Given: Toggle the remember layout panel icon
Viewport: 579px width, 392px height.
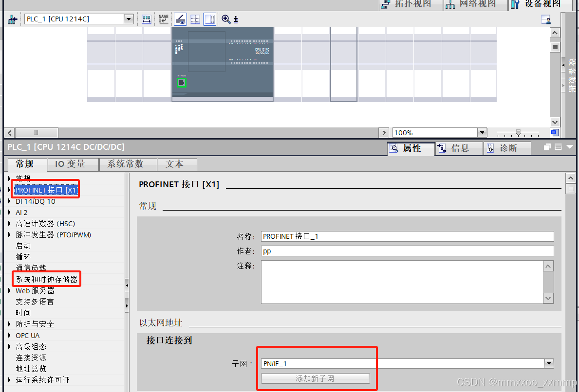Looking at the screenshot, I should pyautogui.click(x=210, y=19).
